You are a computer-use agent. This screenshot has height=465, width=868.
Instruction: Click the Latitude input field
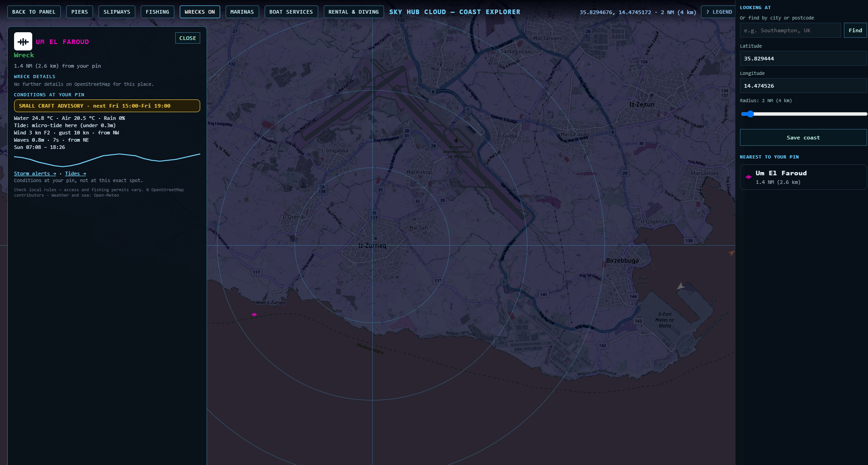point(803,59)
